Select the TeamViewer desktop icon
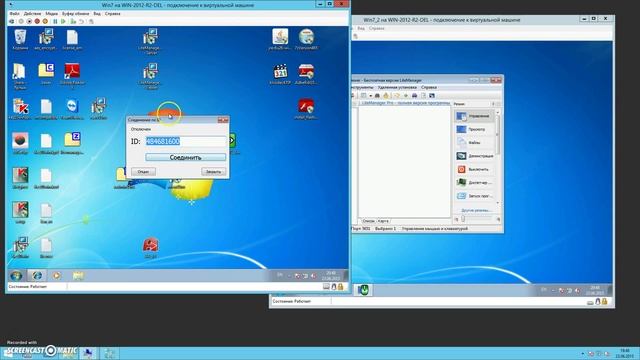 (72, 109)
